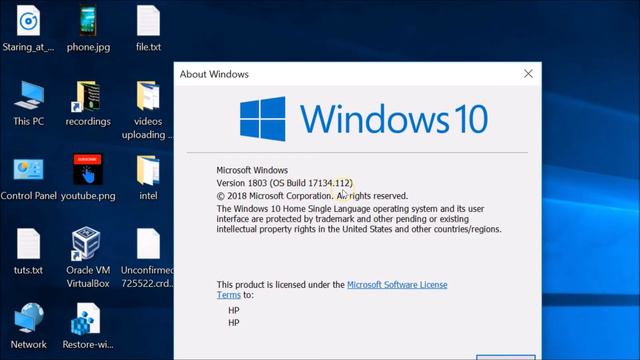The height and width of the screenshot is (360, 640).
Task: Select the phone.jpg desktop icon
Action: click(x=88, y=21)
